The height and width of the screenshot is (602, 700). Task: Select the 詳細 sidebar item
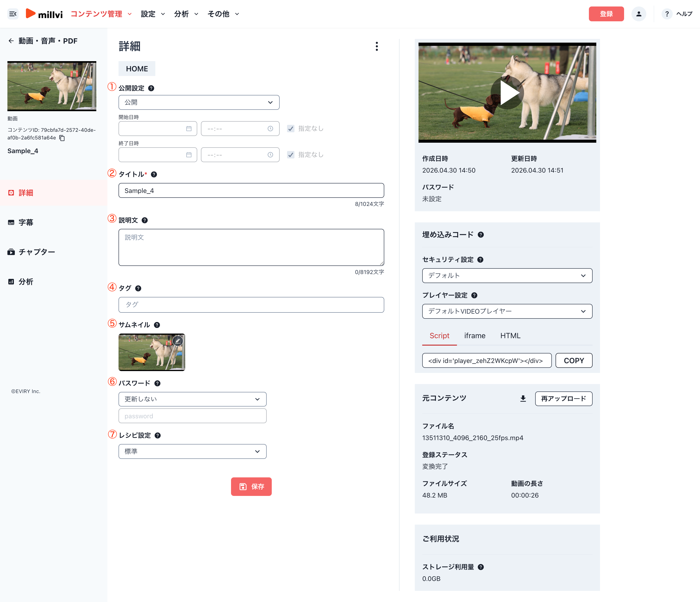click(54, 193)
